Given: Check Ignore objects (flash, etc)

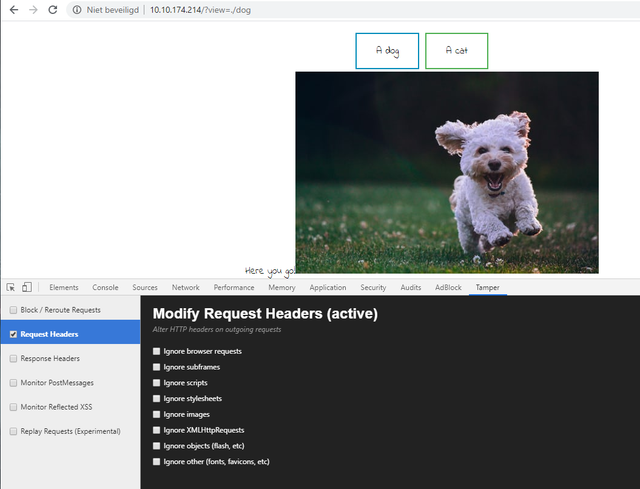Looking at the screenshot, I should [156, 446].
